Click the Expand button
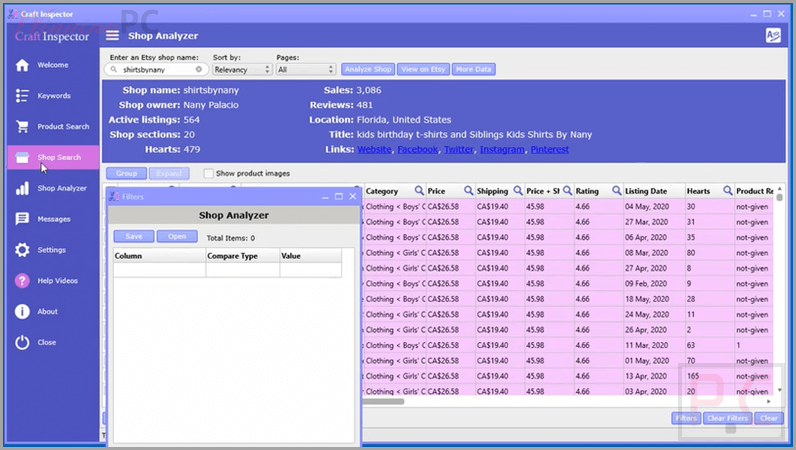Image resolution: width=796 pixels, height=450 pixels. click(x=169, y=173)
